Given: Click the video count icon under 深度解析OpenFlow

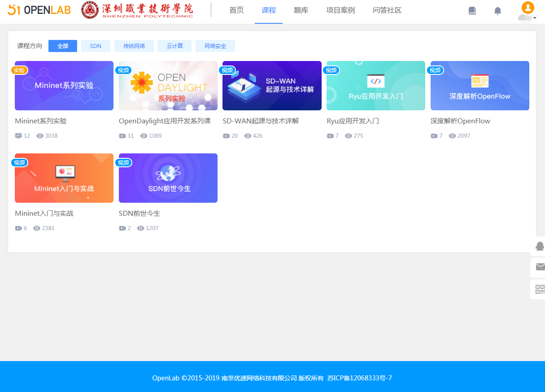Looking at the screenshot, I should point(434,136).
